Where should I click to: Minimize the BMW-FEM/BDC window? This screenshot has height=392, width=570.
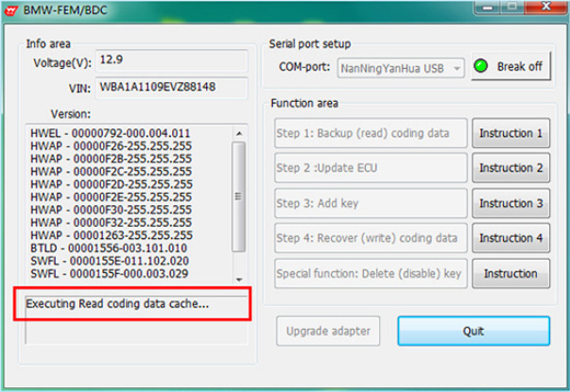[488, 7]
